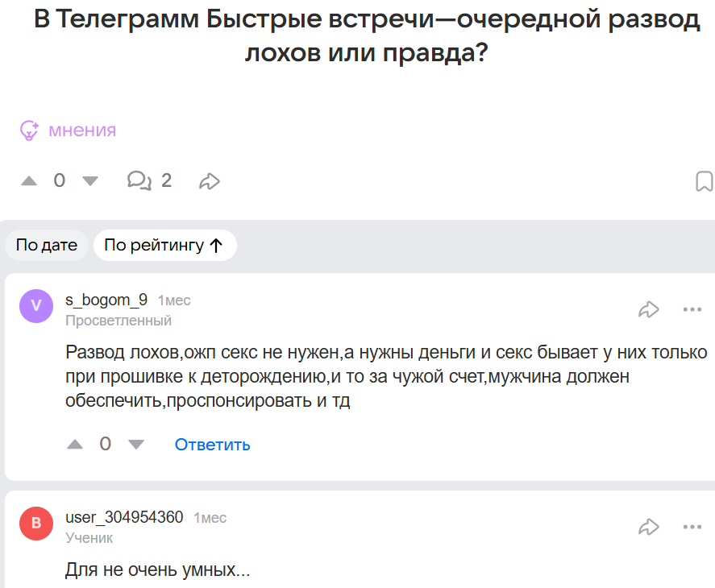This screenshot has height=588, width=715.
Task: Sort answers by date
Action: [x=47, y=246]
